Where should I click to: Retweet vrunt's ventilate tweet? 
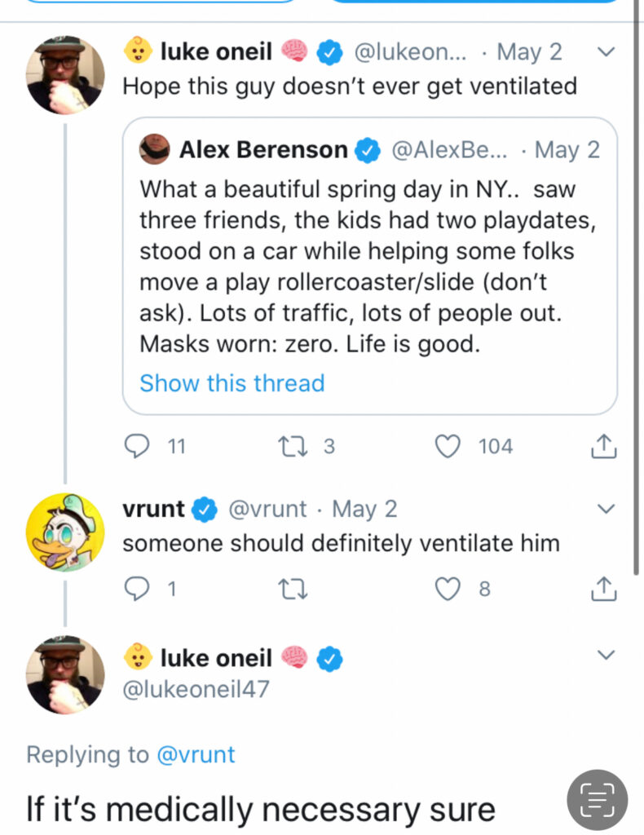tap(290, 588)
